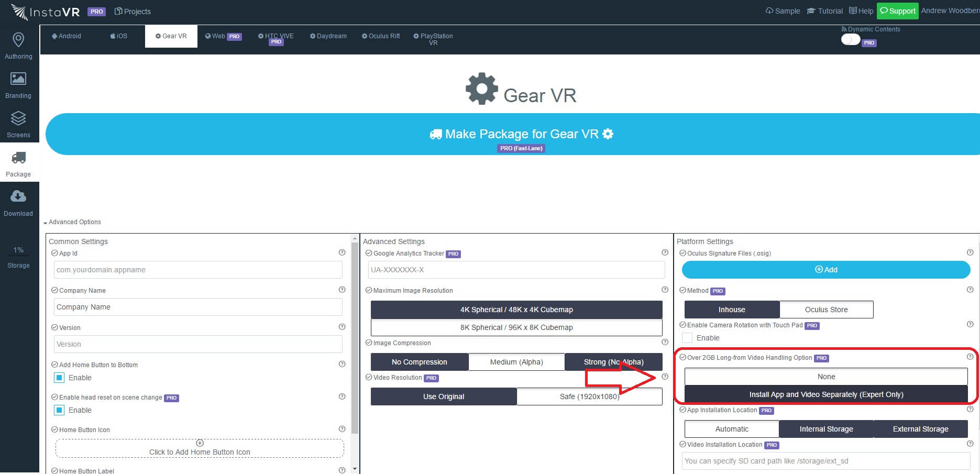Open the Sample link

click(x=783, y=11)
